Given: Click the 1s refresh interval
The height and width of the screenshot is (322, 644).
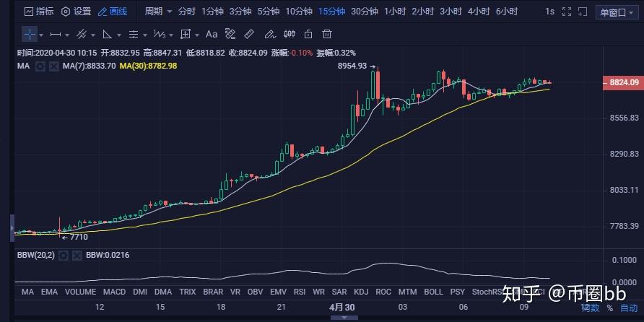Looking at the screenshot, I should click(x=549, y=12).
